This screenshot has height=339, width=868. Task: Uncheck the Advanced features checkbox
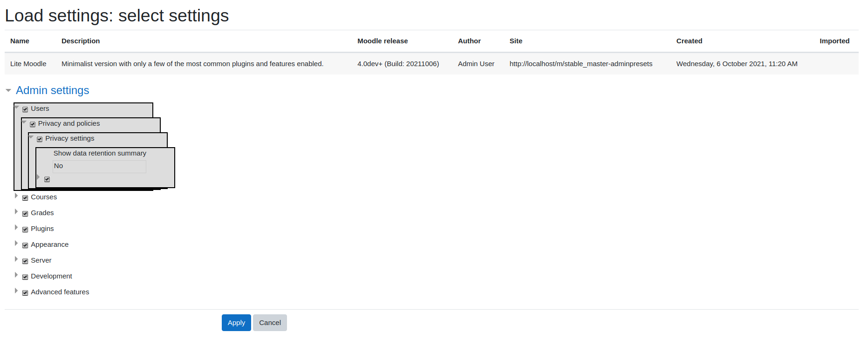pyautogui.click(x=25, y=293)
